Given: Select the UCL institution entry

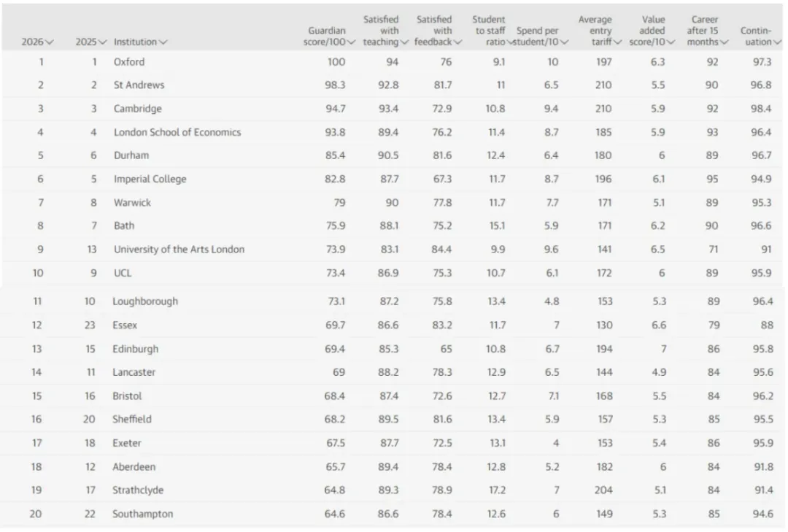Looking at the screenshot, I should point(123,273).
